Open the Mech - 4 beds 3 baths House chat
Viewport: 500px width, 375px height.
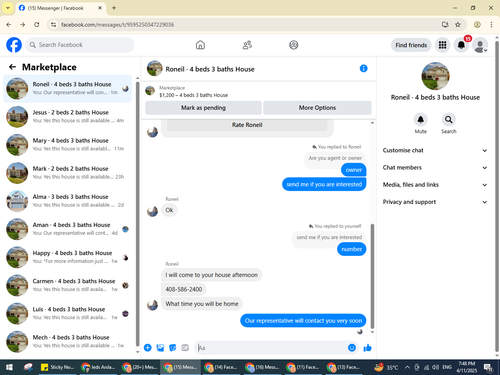point(67,341)
